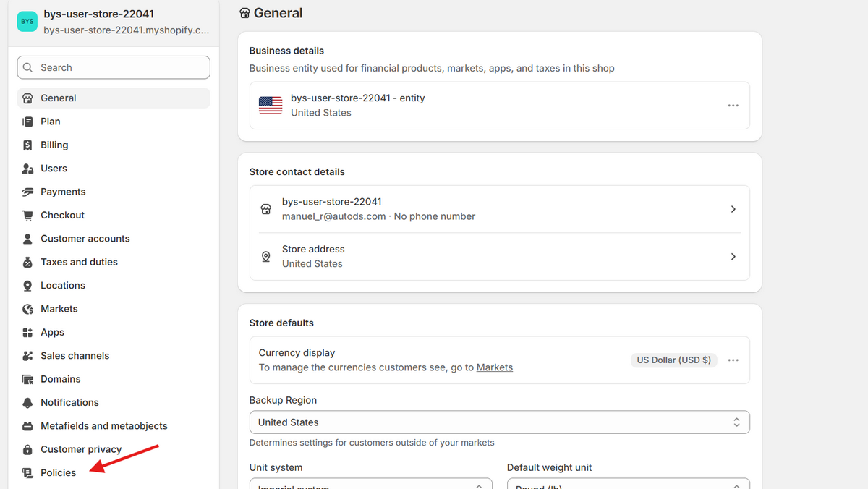Viewport: 868px width, 489px height.
Task: Click the storefront icon in General heading
Action: 244,13
